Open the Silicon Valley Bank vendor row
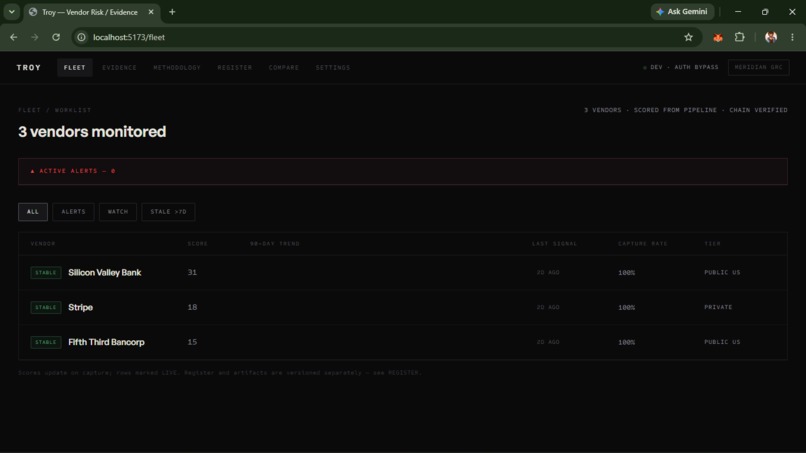 point(402,273)
